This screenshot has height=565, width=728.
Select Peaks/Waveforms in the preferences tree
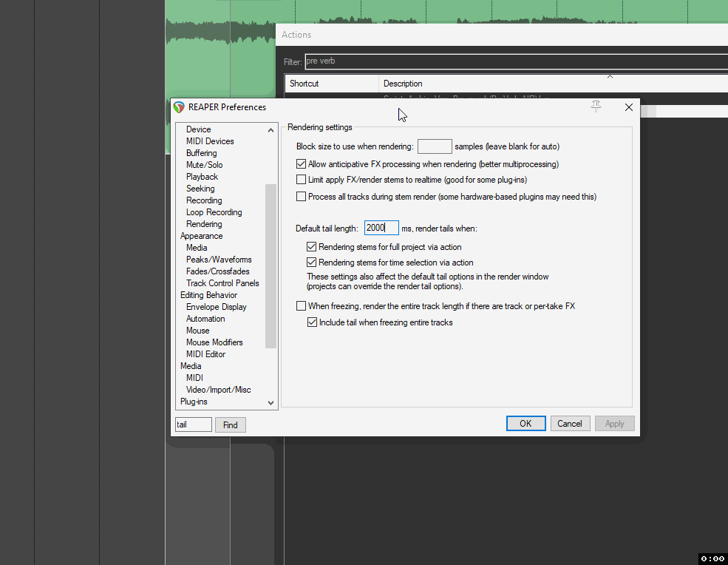tap(219, 260)
